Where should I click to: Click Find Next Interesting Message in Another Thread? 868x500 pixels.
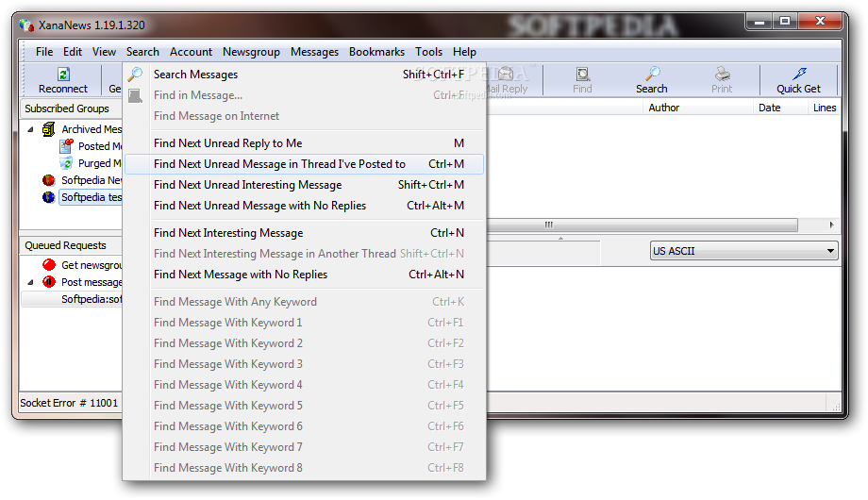click(305, 254)
